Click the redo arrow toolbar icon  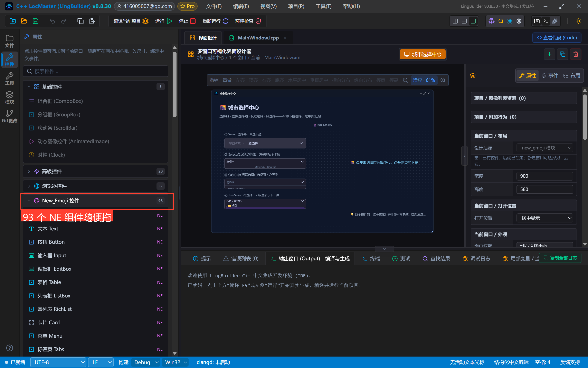point(64,21)
